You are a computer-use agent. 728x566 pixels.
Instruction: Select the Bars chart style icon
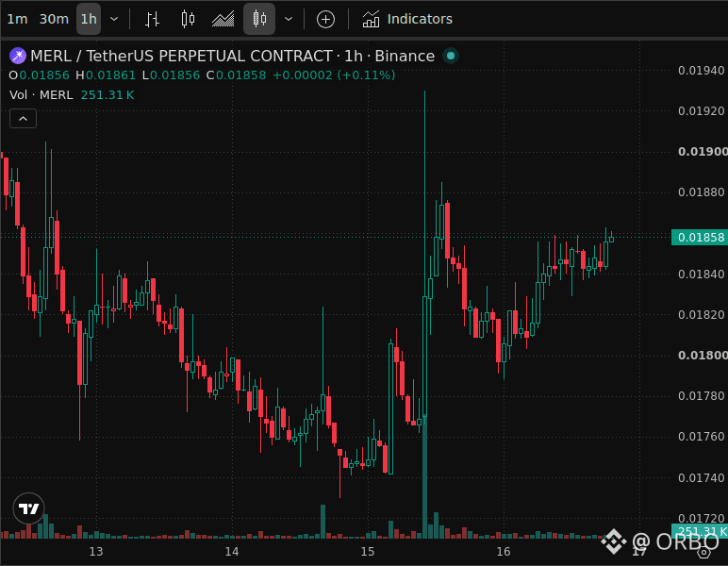coord(152,19)
